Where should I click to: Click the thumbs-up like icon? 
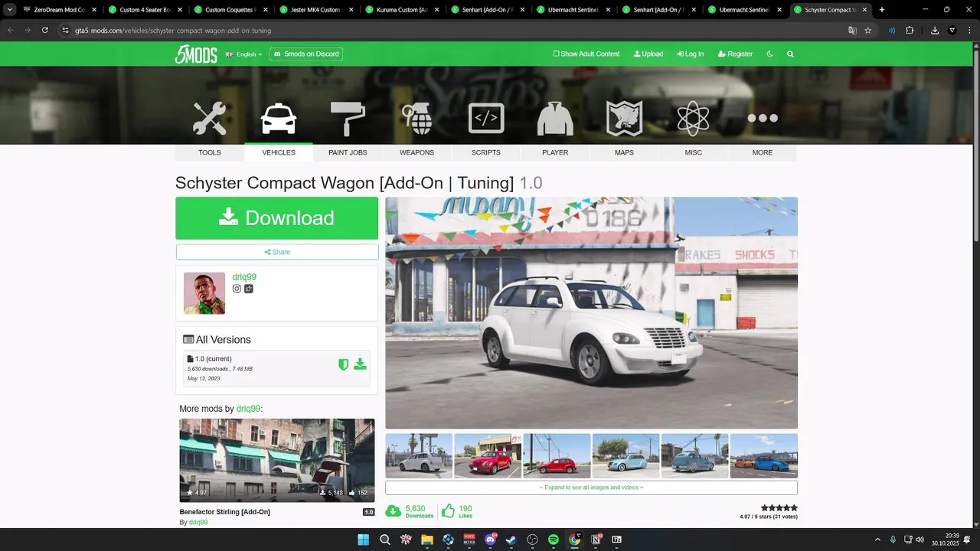pyautogui.click(x=448, y=510)
